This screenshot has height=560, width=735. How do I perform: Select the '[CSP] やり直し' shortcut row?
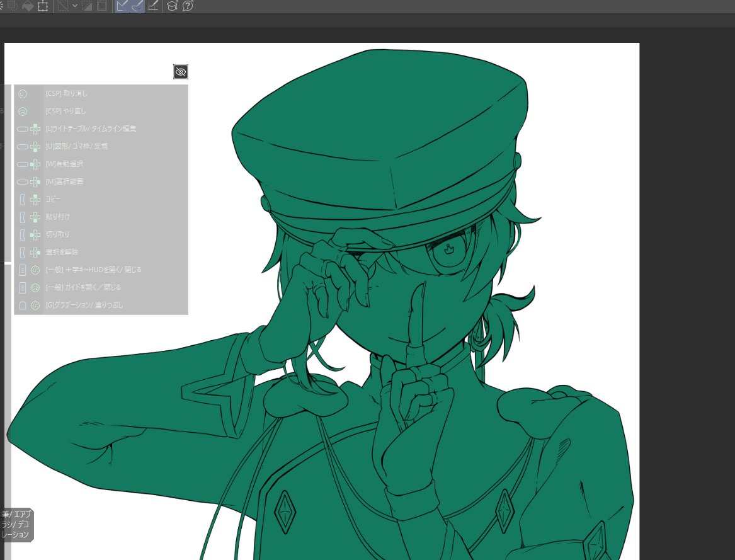pyautogui.click(x=101, y=111)
